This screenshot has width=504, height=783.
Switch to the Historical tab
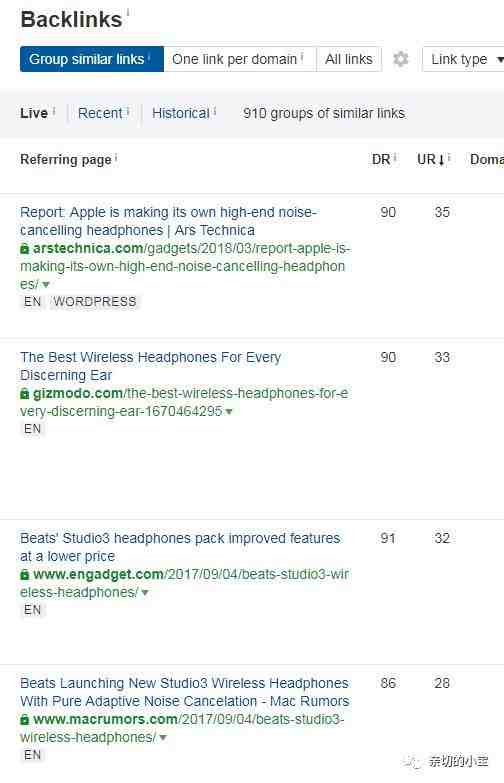point(181,113)
